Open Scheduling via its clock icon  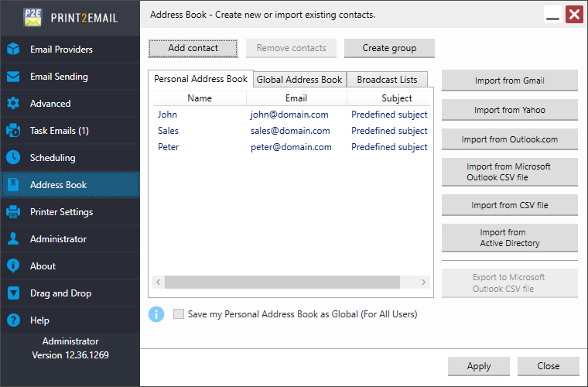point(13,158)
